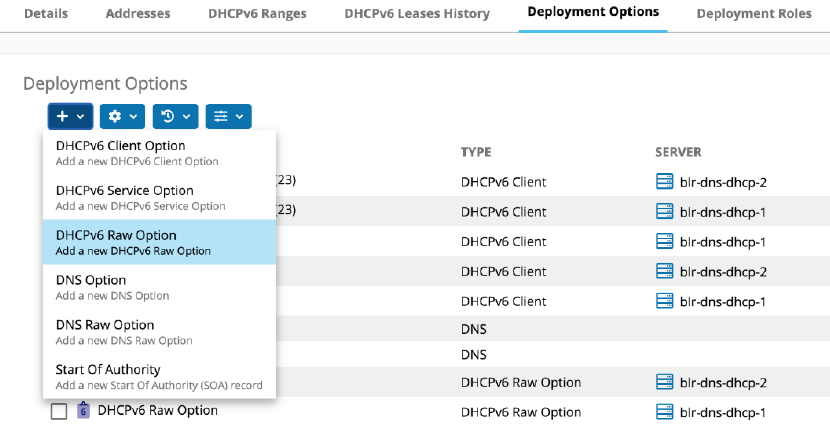Click the history clock icon button
The width and height of the screenshot is (830, 436).
[x=168, y=117]
